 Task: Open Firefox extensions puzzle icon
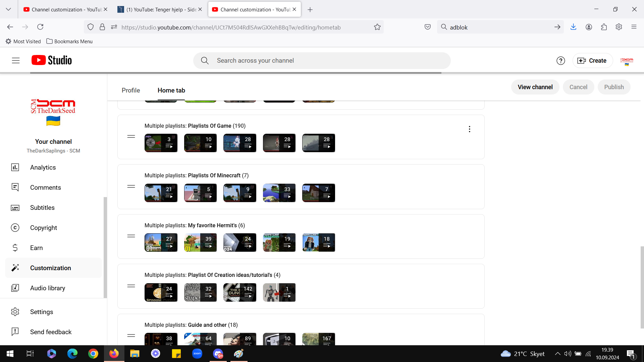[604, 27]
